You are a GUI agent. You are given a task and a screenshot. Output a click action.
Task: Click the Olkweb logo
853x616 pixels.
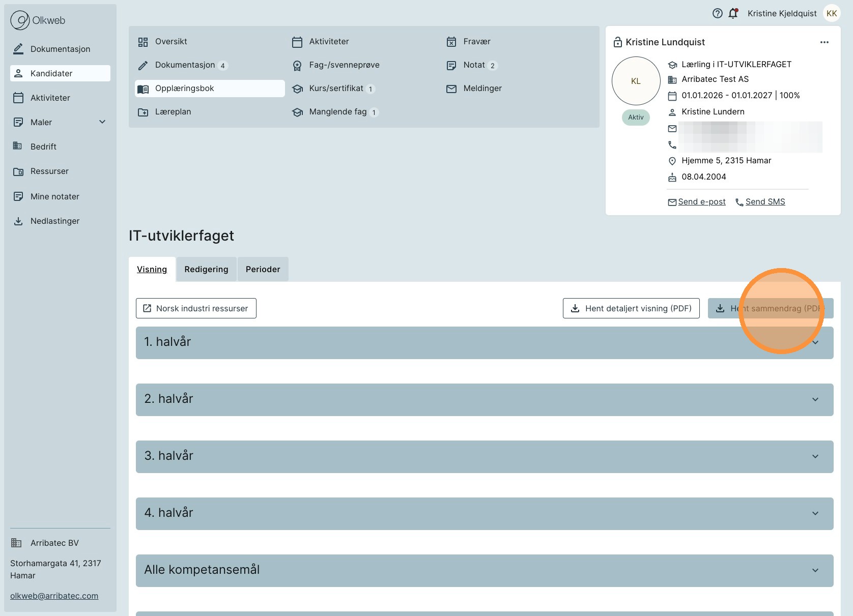(x=38, y=20)
